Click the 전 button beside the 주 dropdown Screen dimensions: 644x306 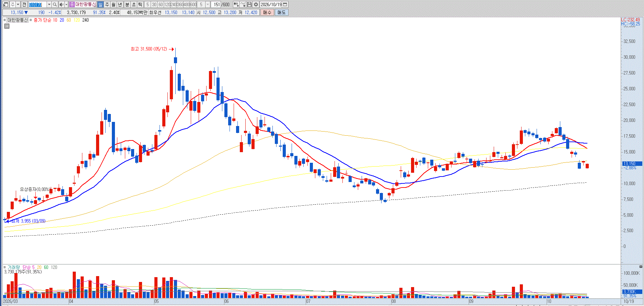click(24, 4)
